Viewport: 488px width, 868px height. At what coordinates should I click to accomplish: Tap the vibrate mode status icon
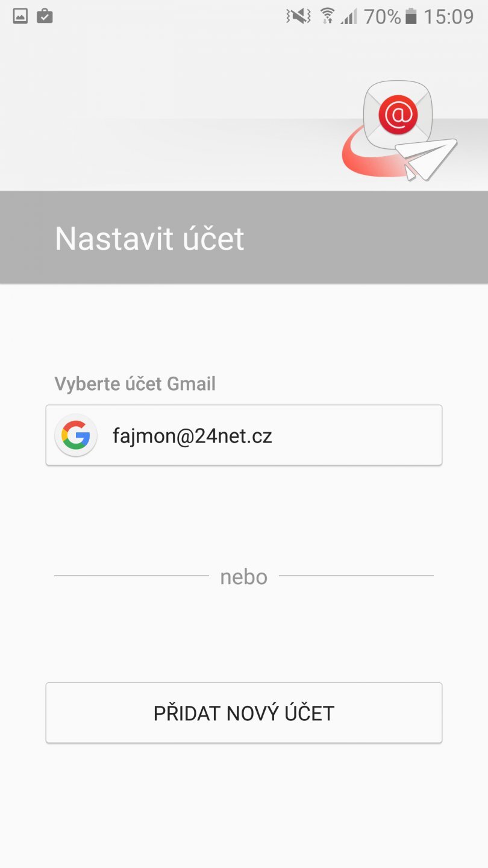[298, 16]
